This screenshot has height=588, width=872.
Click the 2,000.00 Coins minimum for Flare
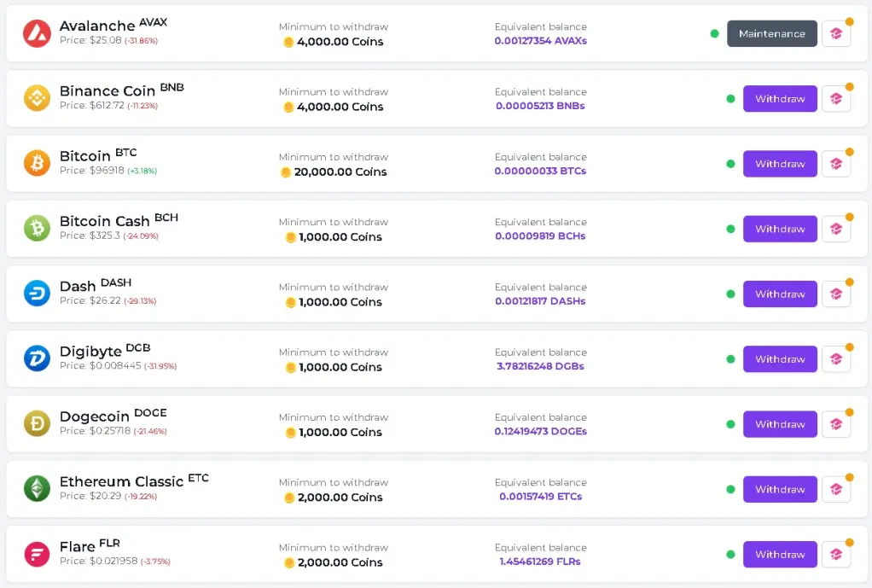click(x=334, y=562)
